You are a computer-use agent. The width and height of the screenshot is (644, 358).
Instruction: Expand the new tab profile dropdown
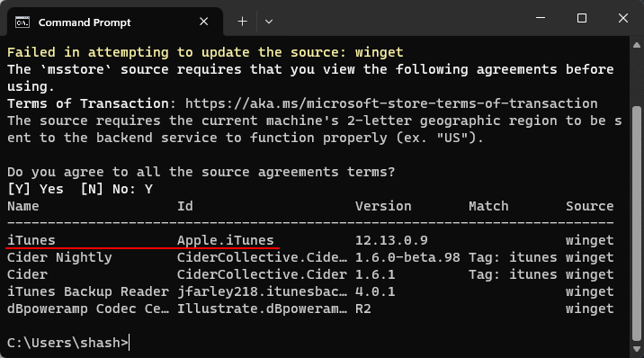click(269, 22)
